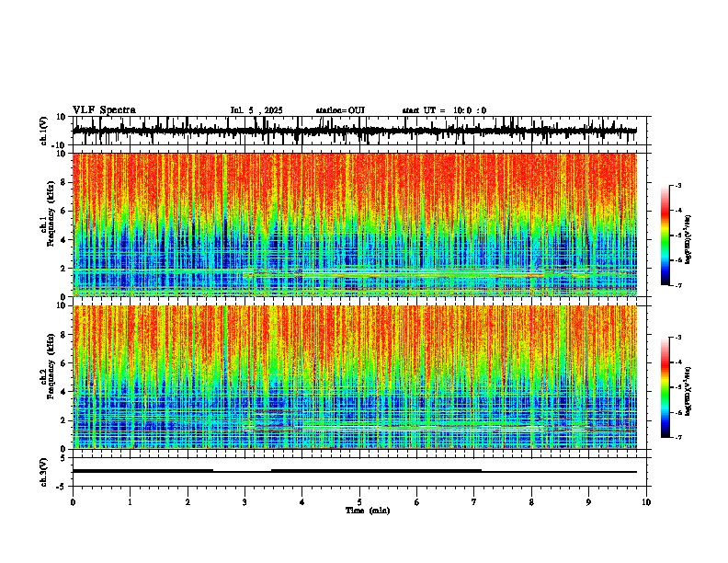Click the "-7" label on ch.2 colorbar
The width and height of the screenshot is (728, 563).
tap(678, 437)
